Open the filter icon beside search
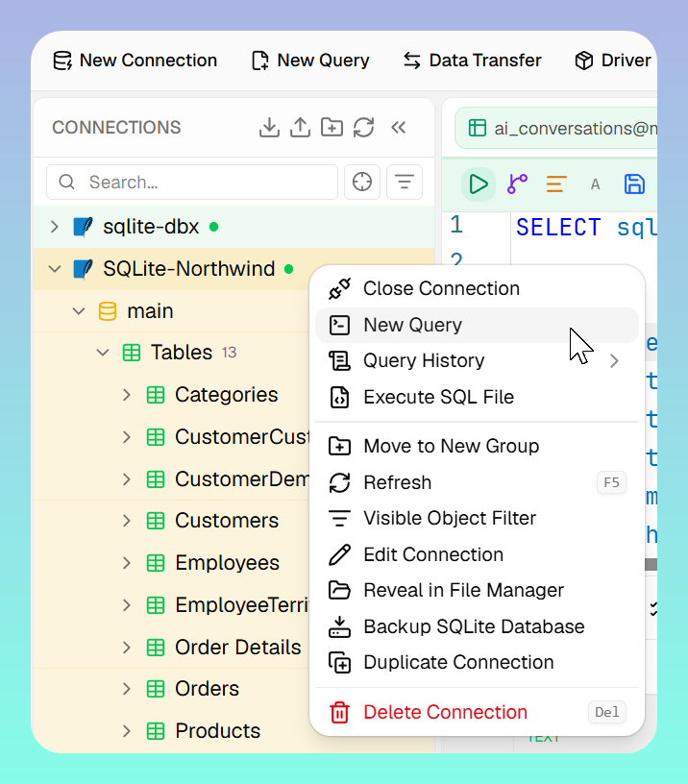Image resolution: width=688 pixels, height=784 pixels. (405, 182)
